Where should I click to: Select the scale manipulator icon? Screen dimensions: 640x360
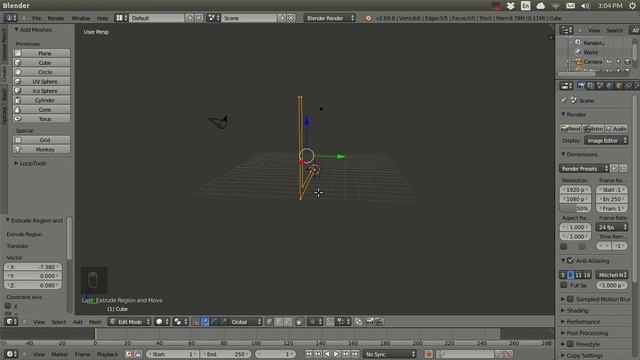(224, 322)
